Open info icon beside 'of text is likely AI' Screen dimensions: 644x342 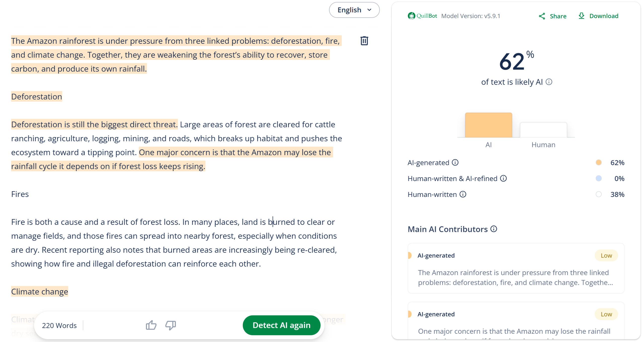point(549,82)
